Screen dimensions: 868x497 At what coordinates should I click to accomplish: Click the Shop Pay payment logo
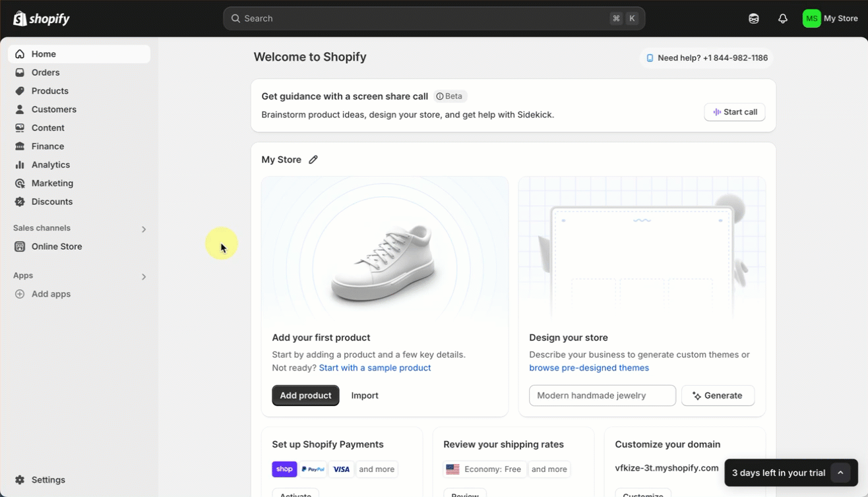click(x=284, y=469)
